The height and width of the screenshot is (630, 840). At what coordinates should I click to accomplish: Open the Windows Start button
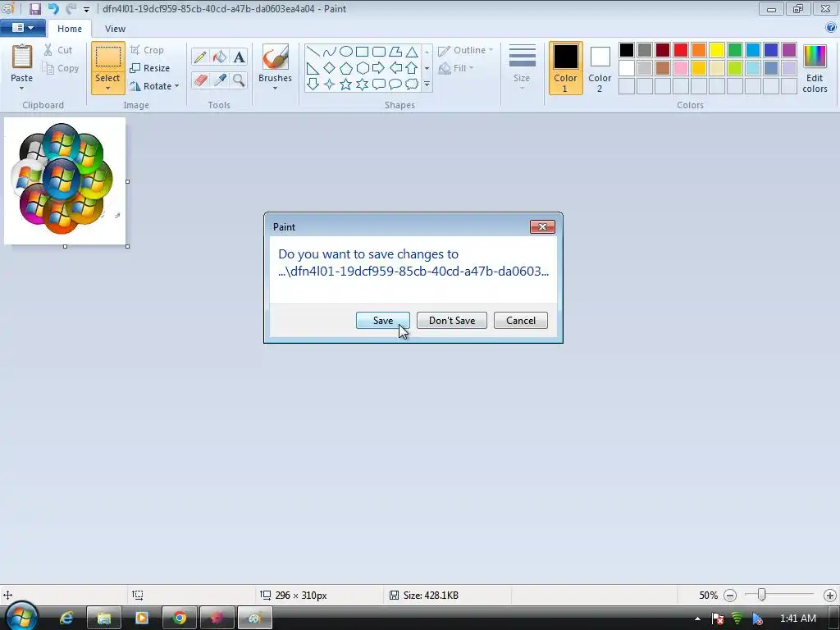tap(21, 616)
